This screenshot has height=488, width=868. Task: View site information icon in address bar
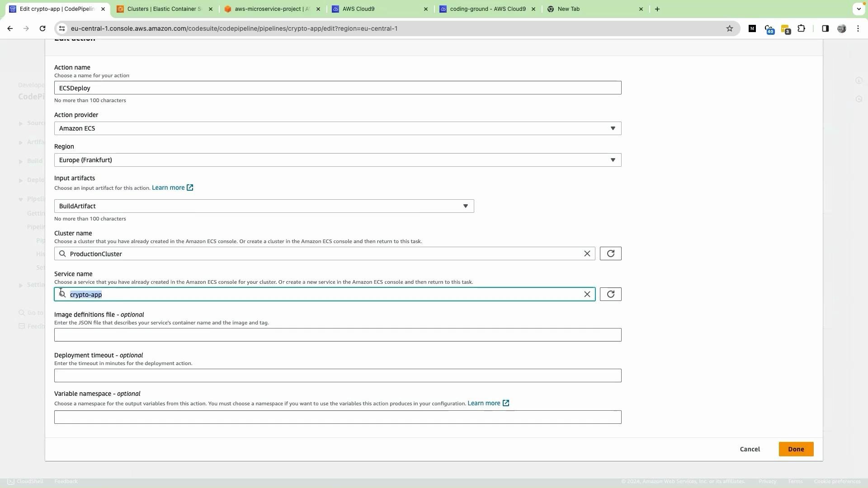click(x=62, y=28)
